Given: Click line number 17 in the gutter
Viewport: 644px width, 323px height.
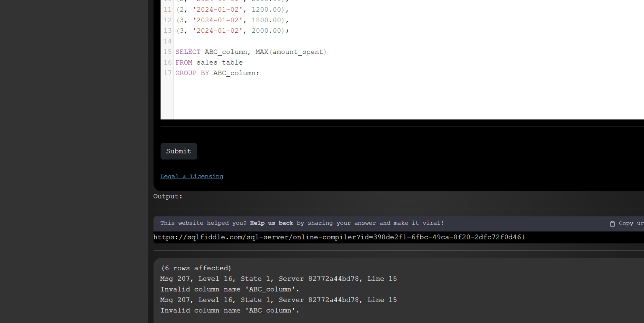Looking at the screenshot, I should (x=167, y=73).
